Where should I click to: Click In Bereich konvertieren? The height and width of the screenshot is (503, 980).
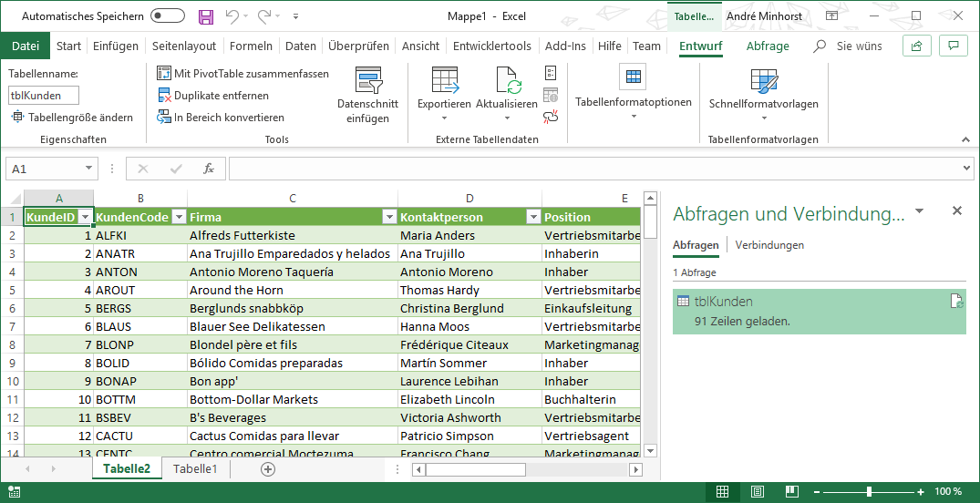click(x=220, y=118)
